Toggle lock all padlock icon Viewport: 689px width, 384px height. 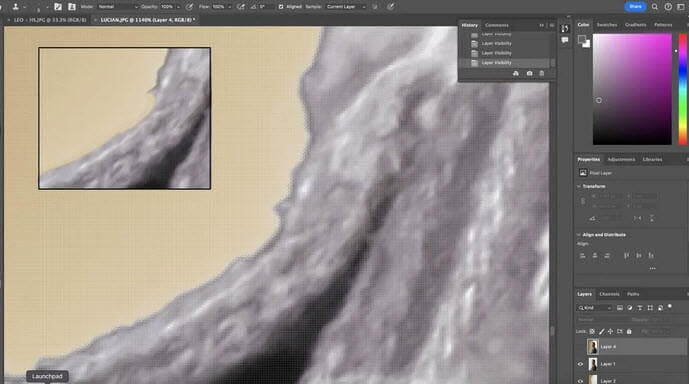coord(629,331)
